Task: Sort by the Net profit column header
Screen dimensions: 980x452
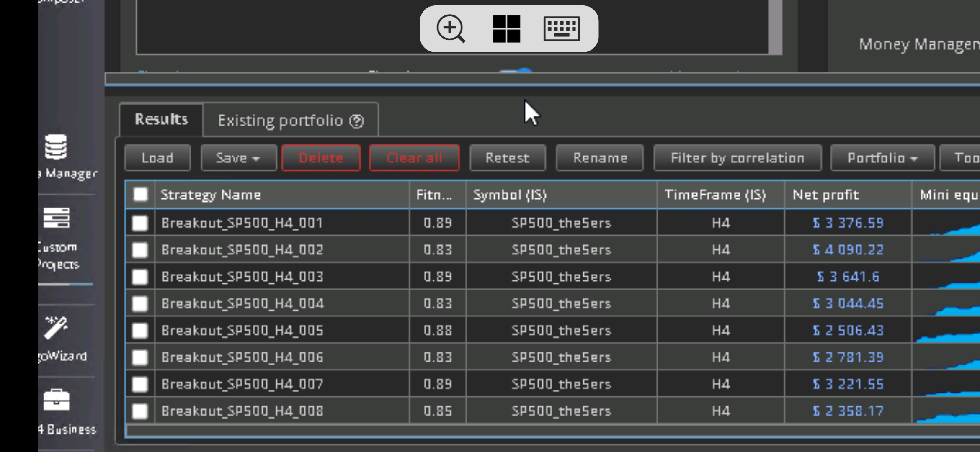Action: (826, 195)
